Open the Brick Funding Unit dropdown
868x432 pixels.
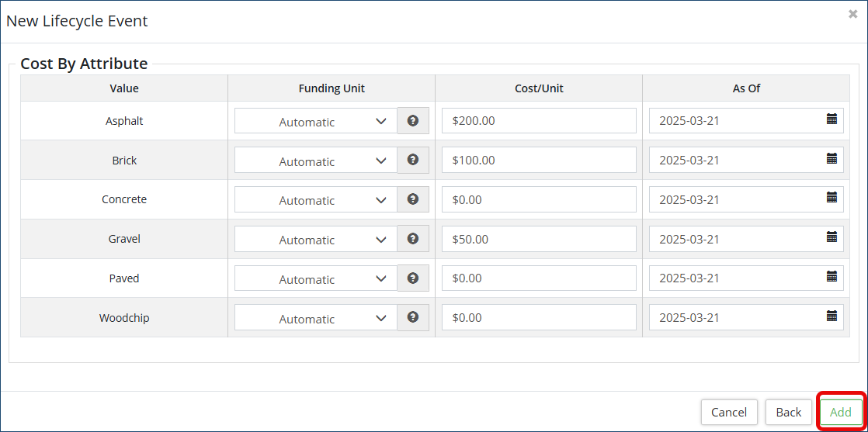pyautogui.click(x=315, y=161)
